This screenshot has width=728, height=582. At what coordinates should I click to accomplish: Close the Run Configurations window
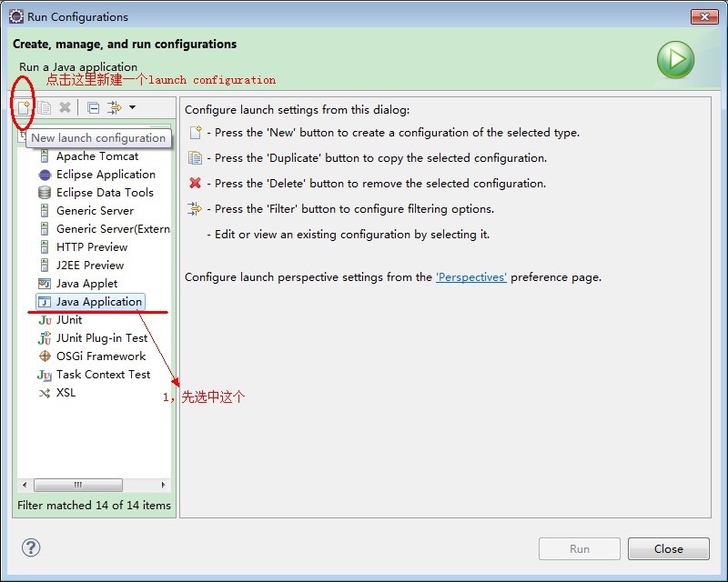coord(704,16)
